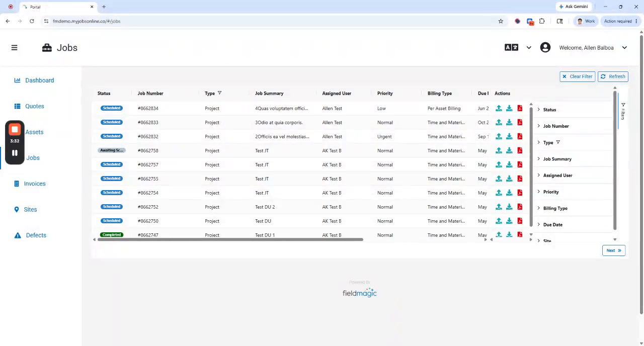Open PDF for job #8662832
This screenshot has height=346, width=644.
(x=520, y=136)
